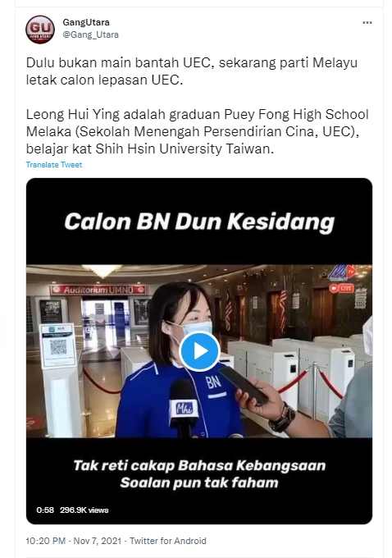The height and width of the screenshot is (558, 392).
Task: Click the Nov 7, 2021 date
Action: click(x=98, y=541)
